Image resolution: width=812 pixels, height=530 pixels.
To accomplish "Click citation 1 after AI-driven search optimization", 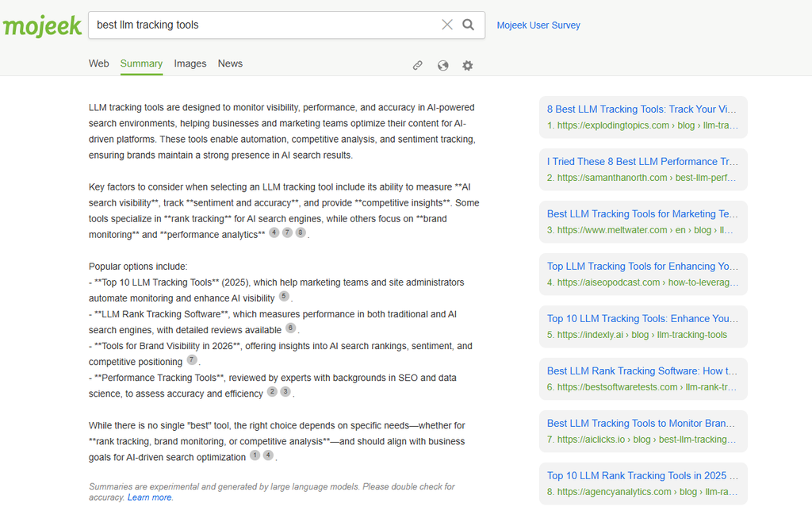I will tap(255, 455).
